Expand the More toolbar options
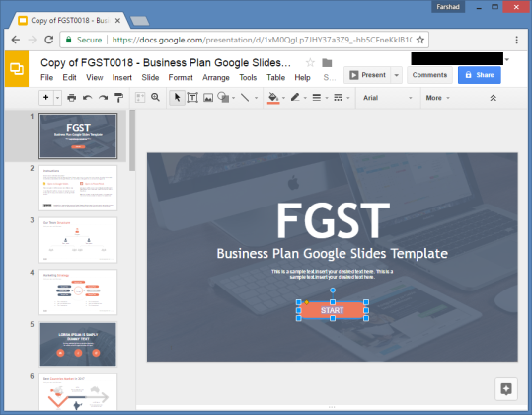This screenshot has width=532, height=415. click(x=437, y=98)
